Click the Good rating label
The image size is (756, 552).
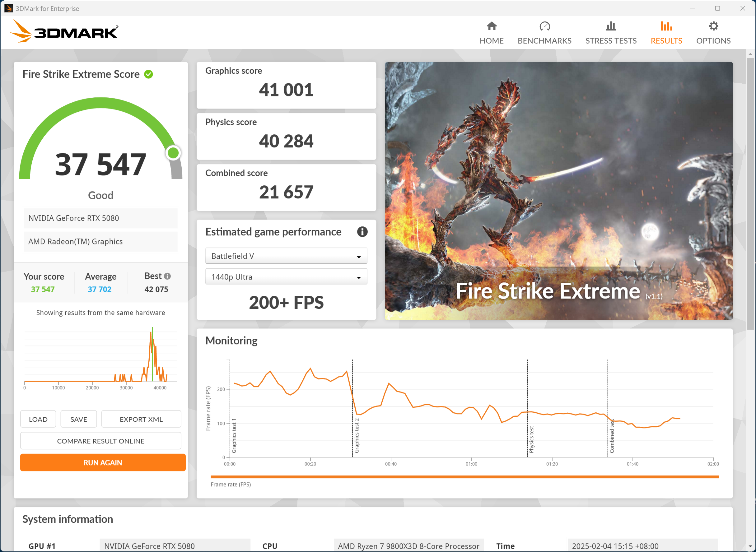tap(100, 195)
